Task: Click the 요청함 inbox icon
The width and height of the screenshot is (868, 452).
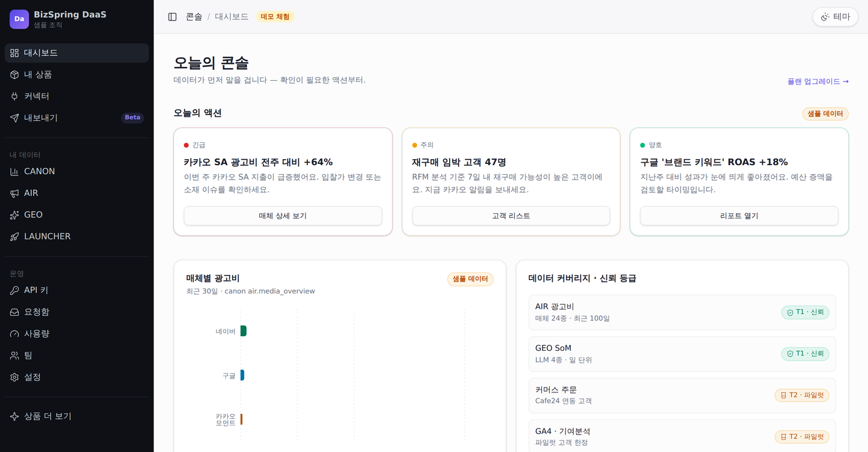Action: point(14,312)
